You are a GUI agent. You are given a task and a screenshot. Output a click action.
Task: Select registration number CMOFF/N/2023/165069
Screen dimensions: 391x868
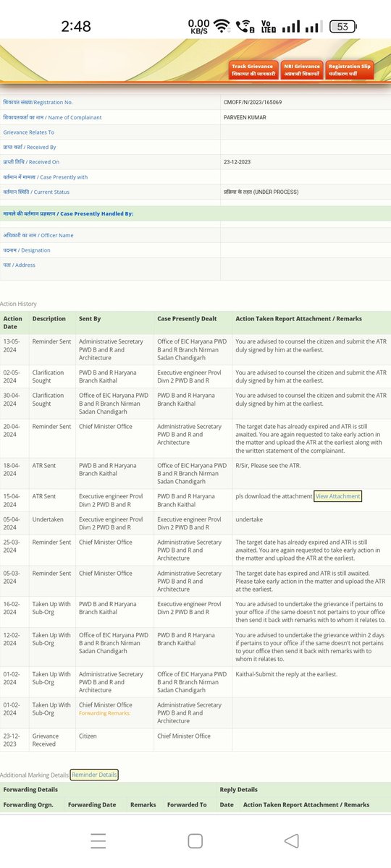click(x=253, y=103)
